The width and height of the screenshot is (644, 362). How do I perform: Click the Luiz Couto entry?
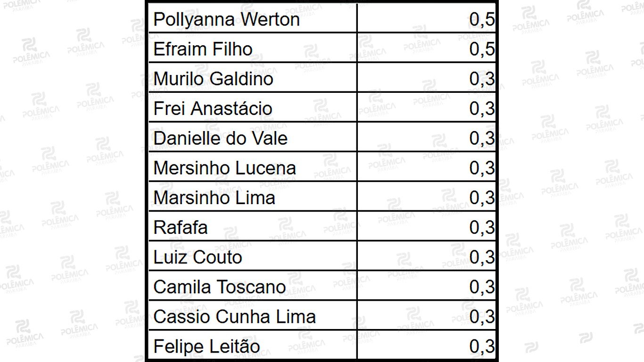pos(198,257)
